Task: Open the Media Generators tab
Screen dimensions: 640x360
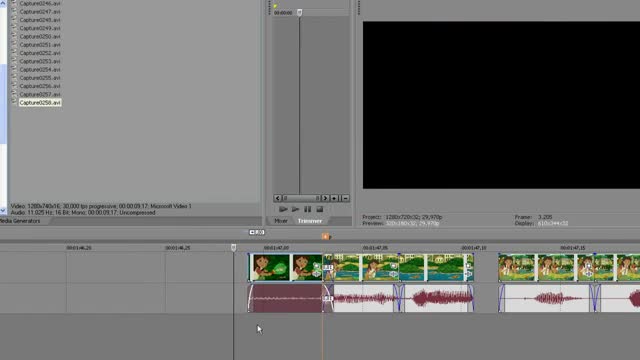Action: click(x=20, y=221)
